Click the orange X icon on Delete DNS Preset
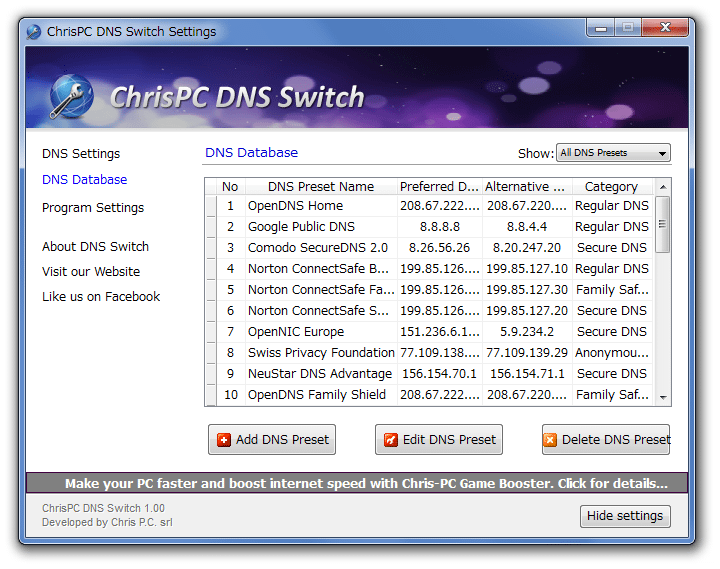 click(550, 440)
